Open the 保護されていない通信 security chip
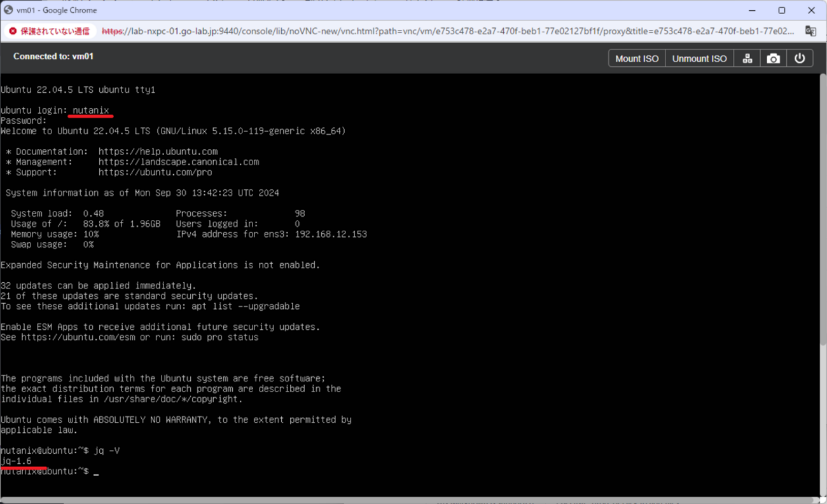The image size is (827, 504). coord(49,31)
